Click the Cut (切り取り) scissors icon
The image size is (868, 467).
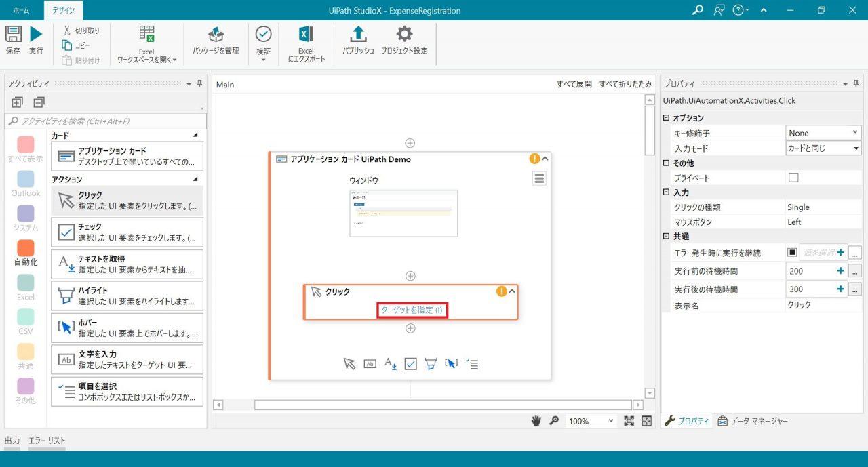pos(67,31)
